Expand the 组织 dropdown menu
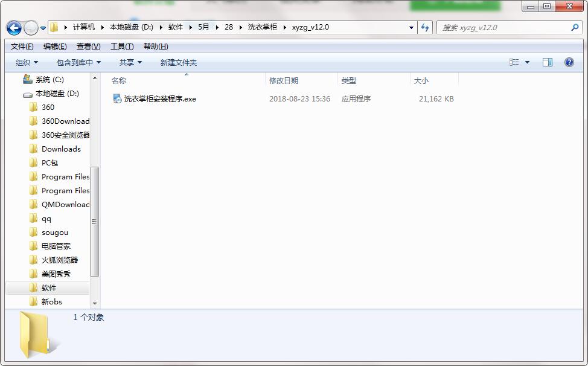Image resolution: width=588 pixels, height=366 pixels. coord(27,63)
